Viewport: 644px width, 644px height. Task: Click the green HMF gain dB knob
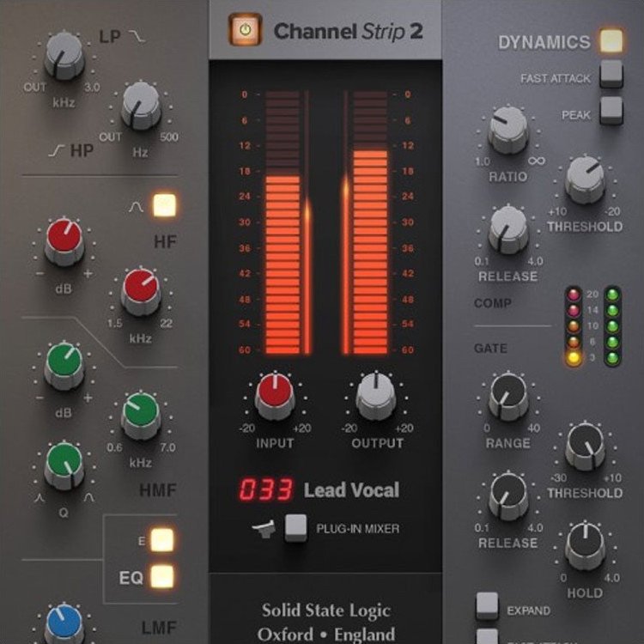point(64,366)
